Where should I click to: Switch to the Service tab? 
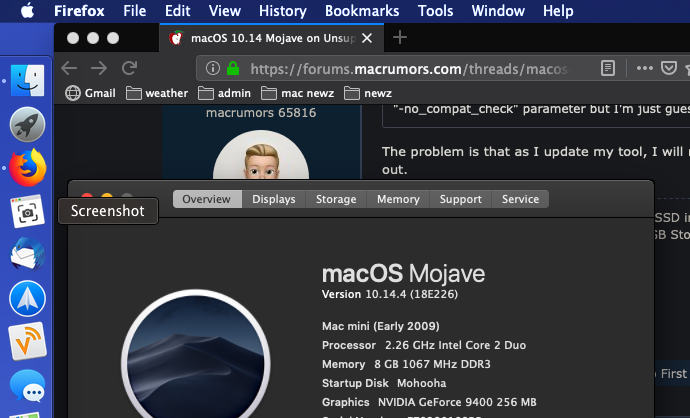[x=521, y=199]
